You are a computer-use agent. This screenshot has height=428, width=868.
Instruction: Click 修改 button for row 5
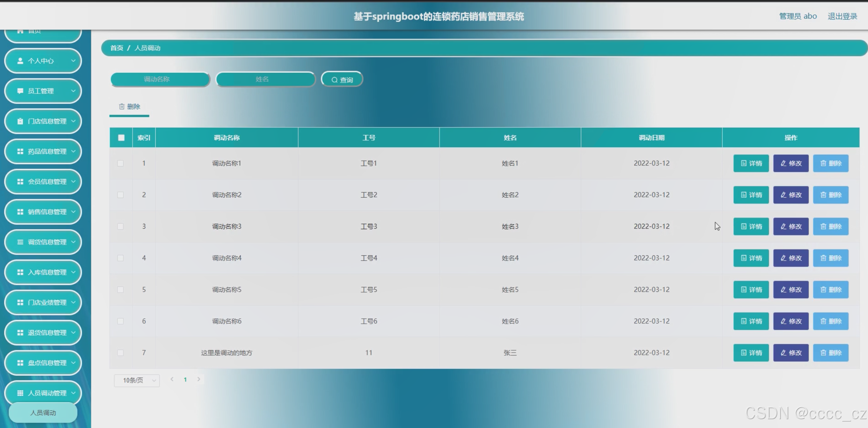[791, 290]
